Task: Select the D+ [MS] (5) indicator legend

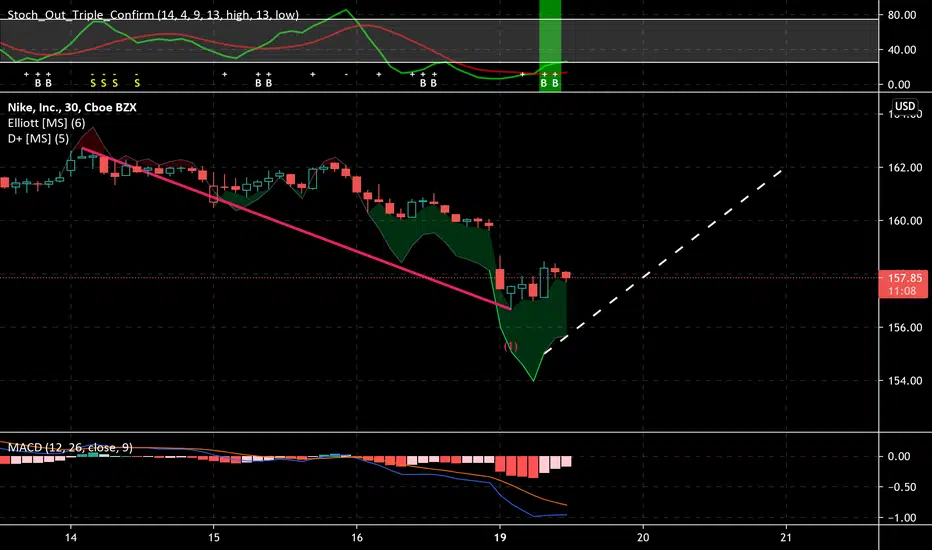Action: pyautogui.click(x=38, y=139)
